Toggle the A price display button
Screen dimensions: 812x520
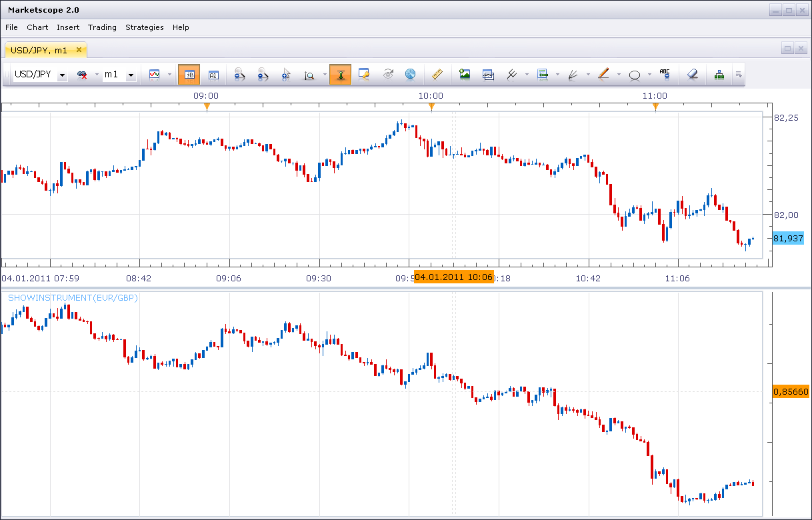(213, 75)
